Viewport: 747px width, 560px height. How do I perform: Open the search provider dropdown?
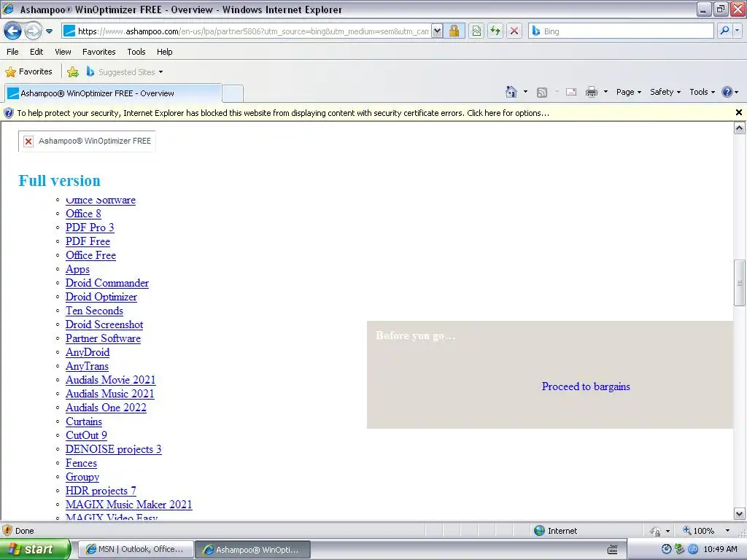pos(737,31)
